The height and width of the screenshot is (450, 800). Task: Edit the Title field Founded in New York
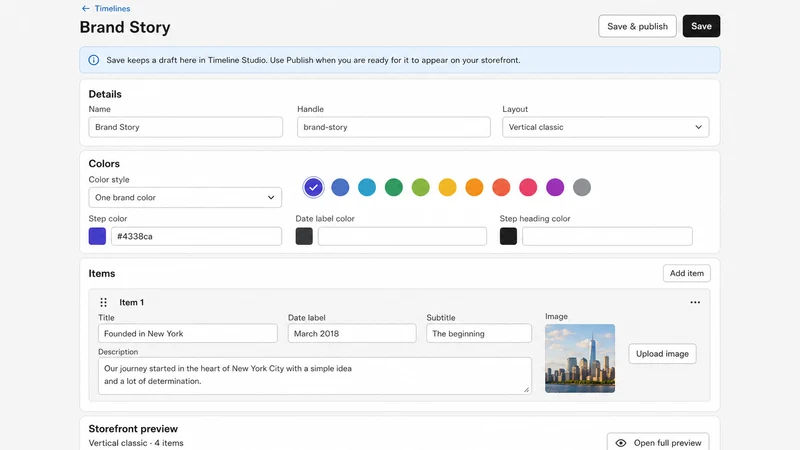pyautogui.click(x=188, y=334)
